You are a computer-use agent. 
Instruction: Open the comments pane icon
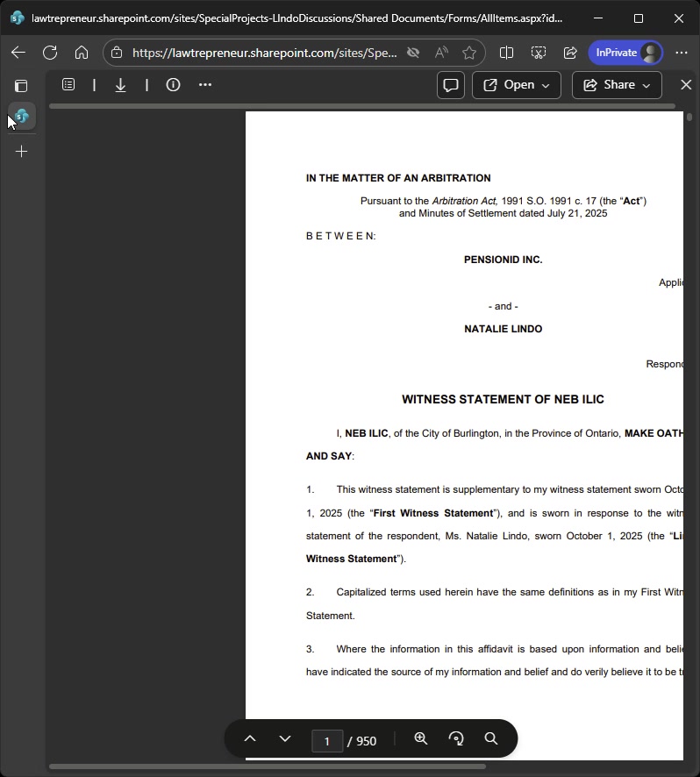coord(451,85)
